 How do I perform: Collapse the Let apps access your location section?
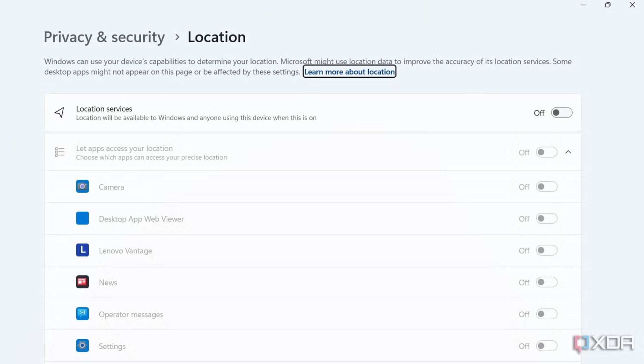tap(568, 152)
